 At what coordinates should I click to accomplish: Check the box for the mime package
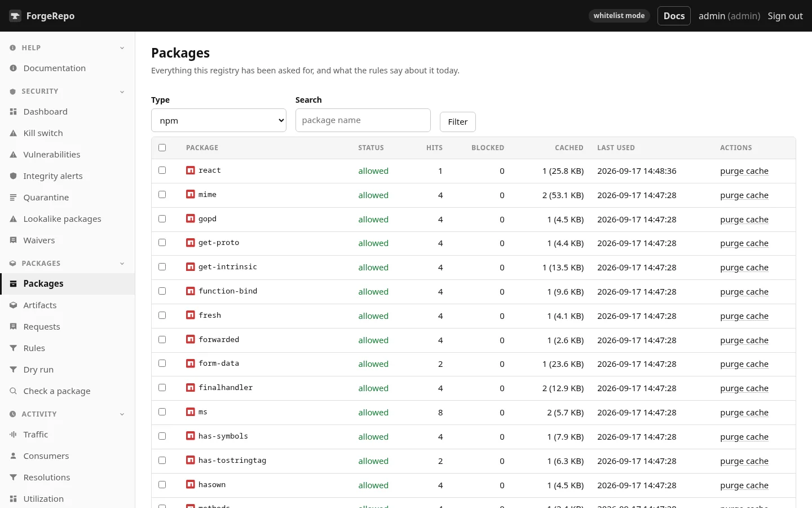tap(162, 195)
